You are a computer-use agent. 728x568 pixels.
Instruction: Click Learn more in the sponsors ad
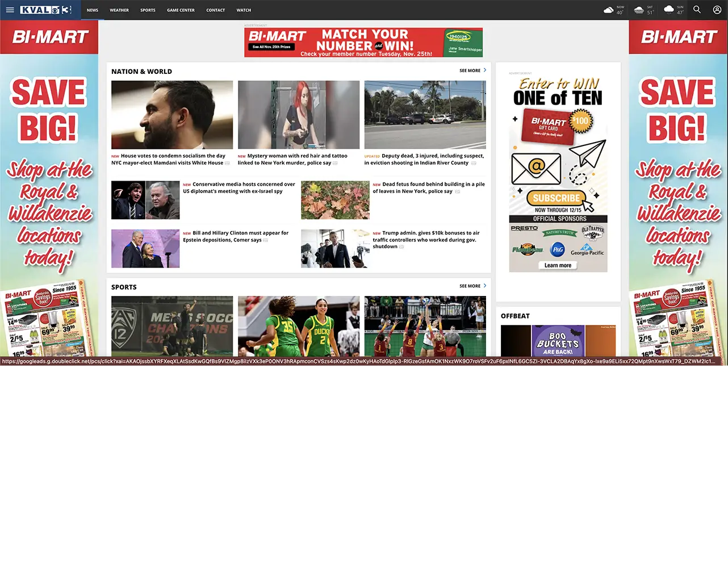point(558,265)
